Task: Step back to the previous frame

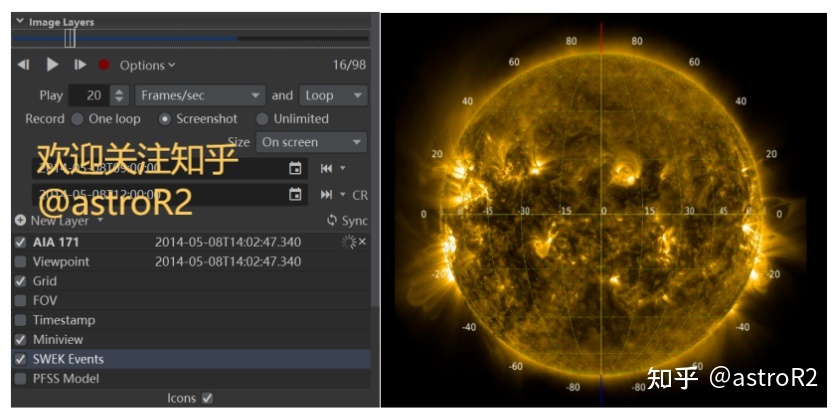Action: point(24,65)
